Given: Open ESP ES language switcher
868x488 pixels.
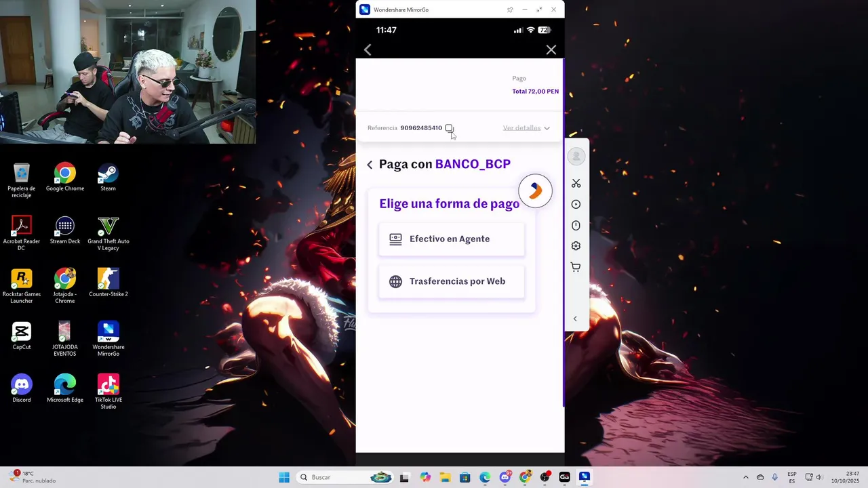Looking at the screenshot, I should [x=792, y=477].
